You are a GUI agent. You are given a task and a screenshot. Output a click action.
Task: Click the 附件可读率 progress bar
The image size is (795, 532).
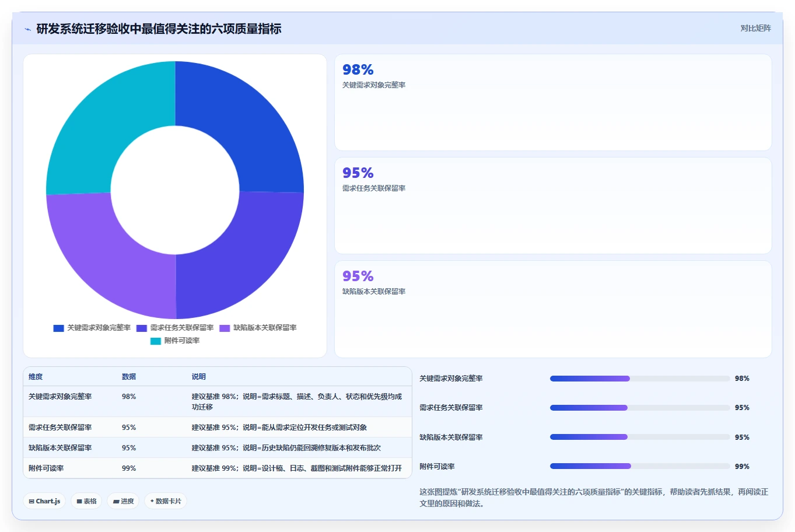(x=640, y=466)
